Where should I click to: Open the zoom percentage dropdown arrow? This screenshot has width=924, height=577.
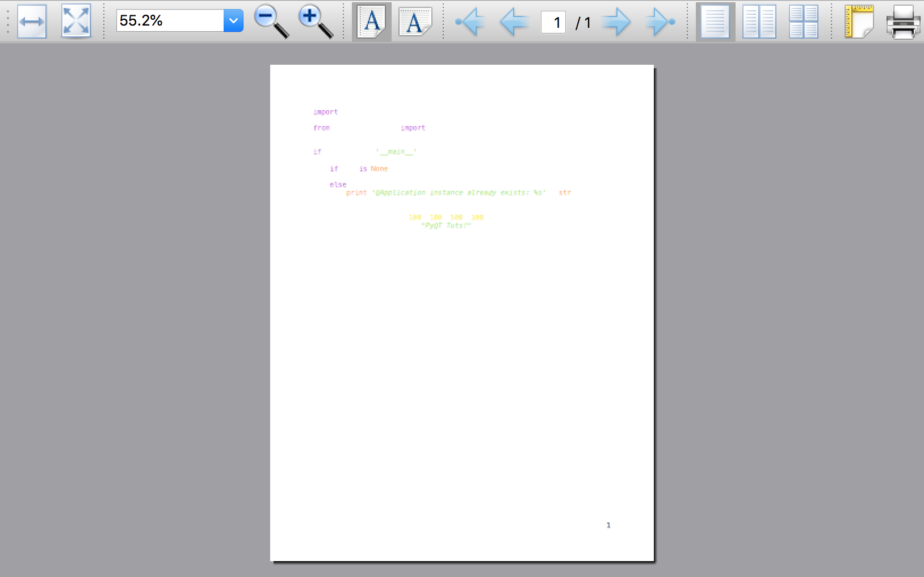(x=233, y=21)
